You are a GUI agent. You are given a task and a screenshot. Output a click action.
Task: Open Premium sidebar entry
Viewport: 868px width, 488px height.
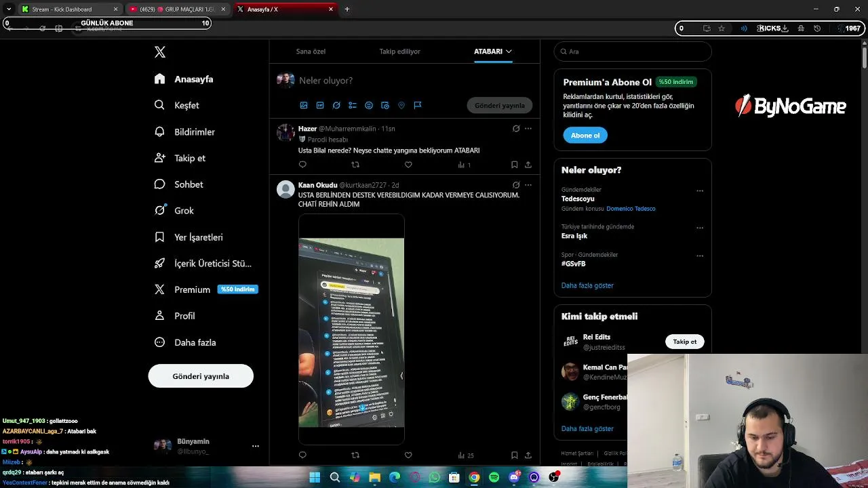click(205, 289)
